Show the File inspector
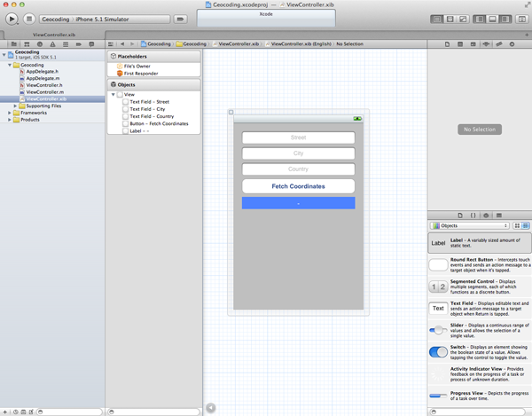The height and width of the screenshot is (416, 532). point(447,44)
